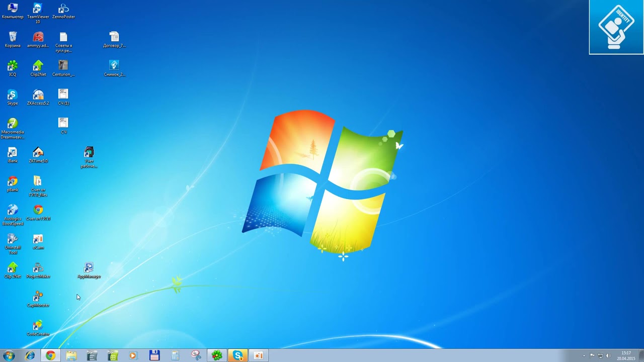Open Action Center flag in tray
644x362 pixels.
pyautogui.click(x=592, y=356)
